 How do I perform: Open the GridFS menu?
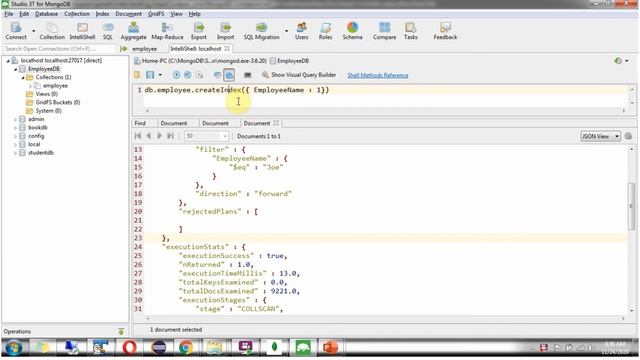tap(156, 14)
